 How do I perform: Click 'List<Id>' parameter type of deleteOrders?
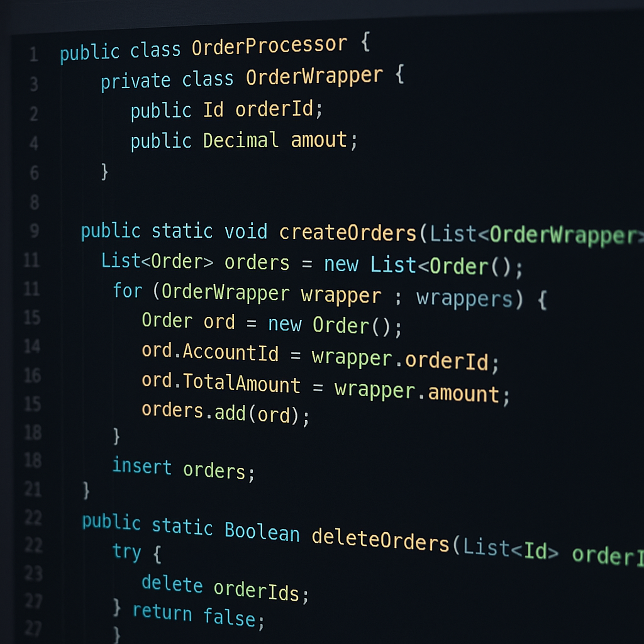511,548
